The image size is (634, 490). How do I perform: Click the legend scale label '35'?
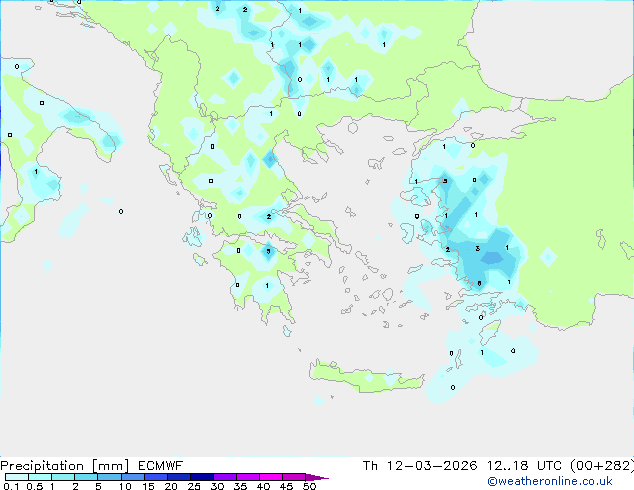click(x=240, y=486)
